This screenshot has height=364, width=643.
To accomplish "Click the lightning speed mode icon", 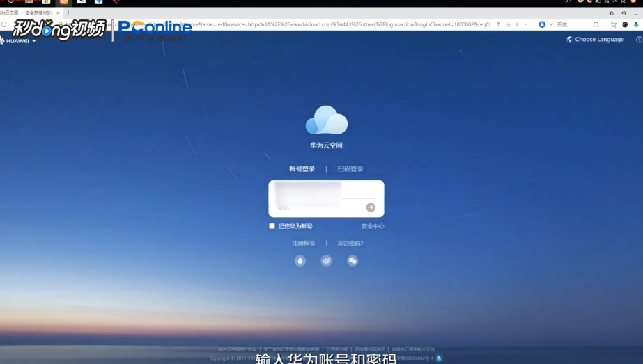I will 518,24.
